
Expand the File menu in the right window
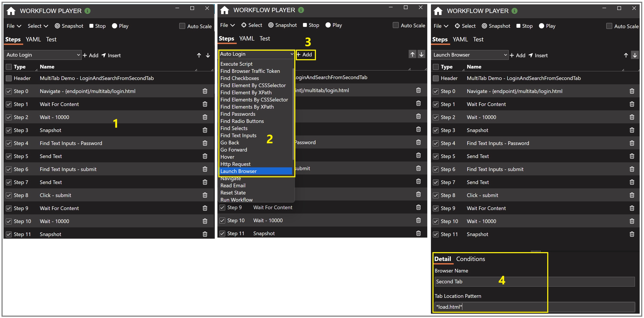click(440, 26)
